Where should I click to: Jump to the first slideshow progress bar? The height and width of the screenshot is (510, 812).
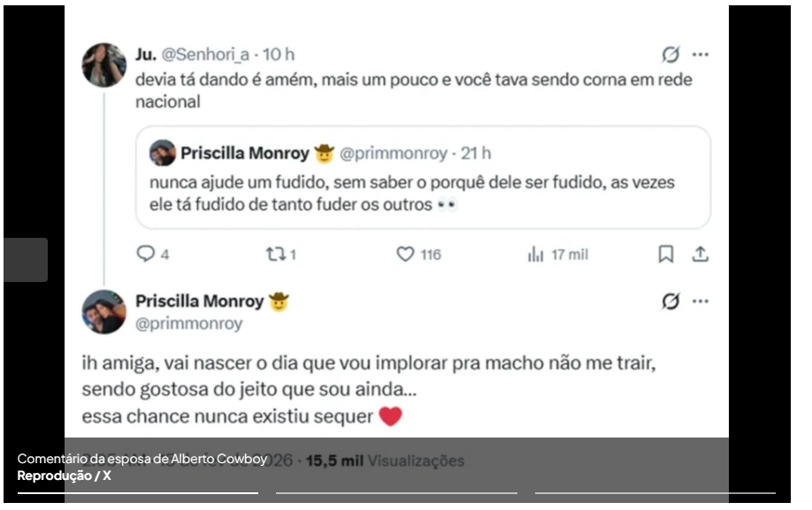(138, 492)
